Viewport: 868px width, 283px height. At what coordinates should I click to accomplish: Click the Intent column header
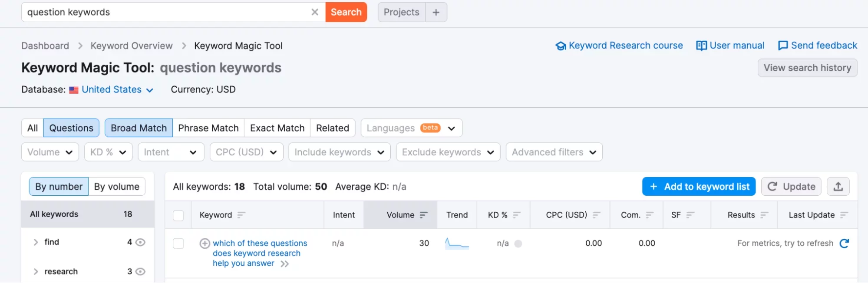point(344,215)
